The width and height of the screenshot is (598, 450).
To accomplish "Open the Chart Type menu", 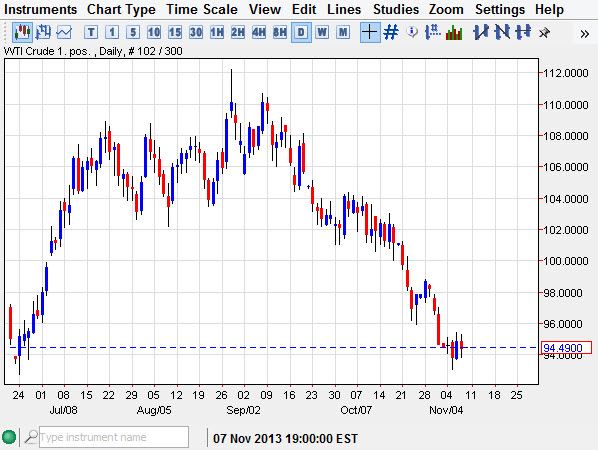I will pos(121,9).
